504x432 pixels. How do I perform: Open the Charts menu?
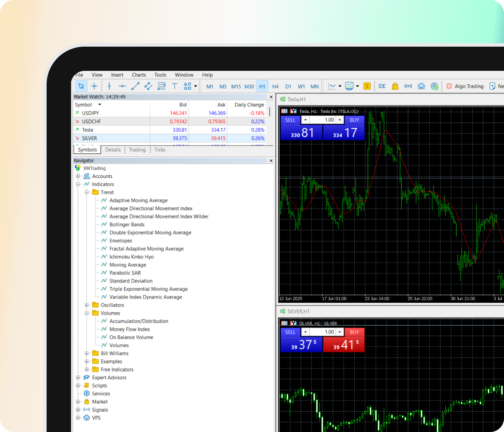139,75
